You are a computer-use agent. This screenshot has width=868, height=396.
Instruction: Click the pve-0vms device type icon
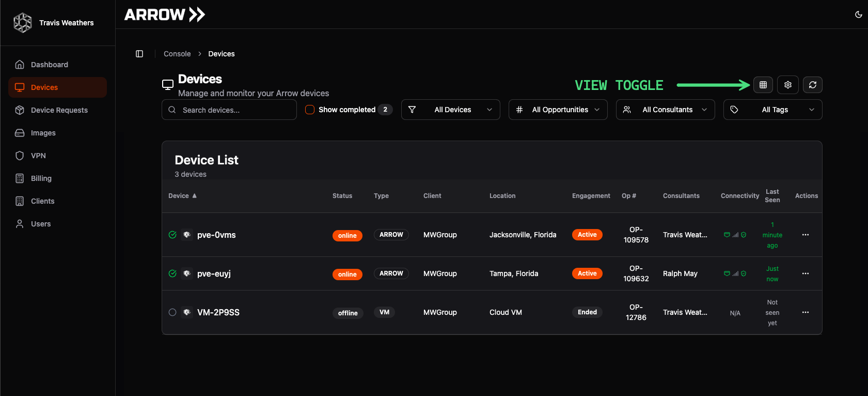pyautogui.click(x=187, y=235)
